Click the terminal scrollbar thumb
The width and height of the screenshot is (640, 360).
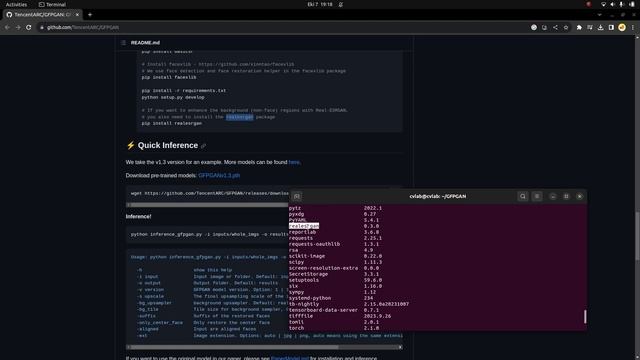point(585,317)
